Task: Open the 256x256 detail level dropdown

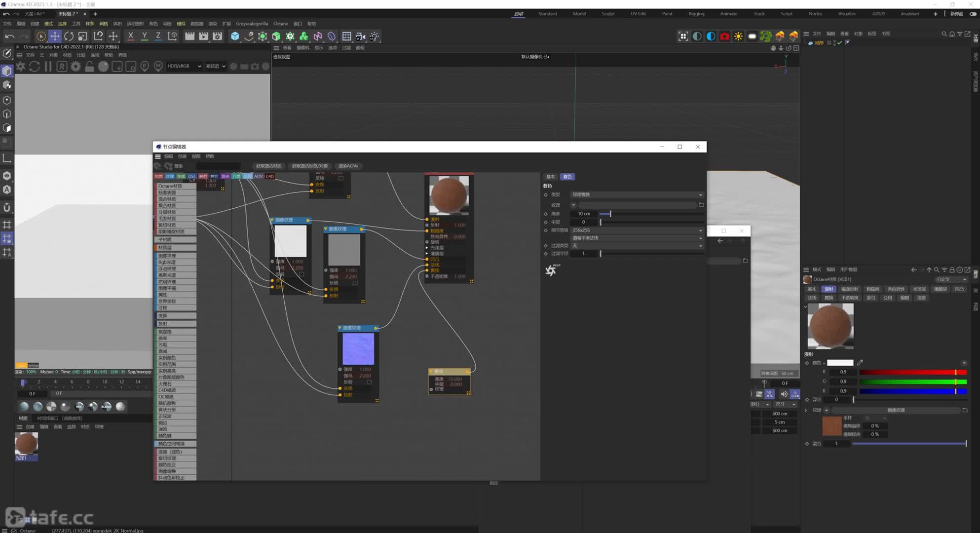Action: (637, 230)
